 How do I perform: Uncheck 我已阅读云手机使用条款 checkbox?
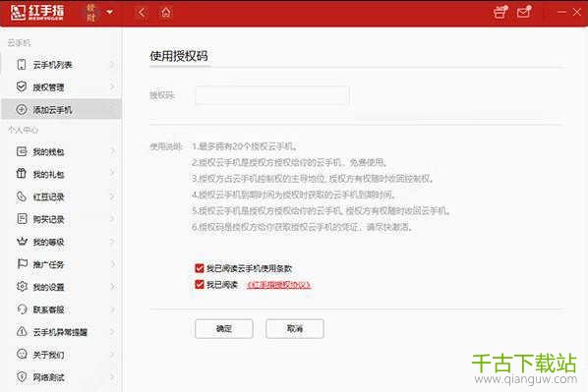200,268
